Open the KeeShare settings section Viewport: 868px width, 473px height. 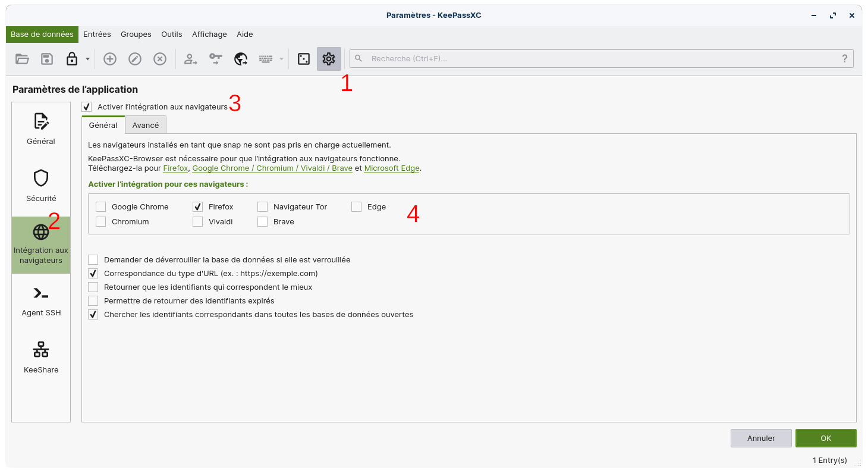pos(41,358)
